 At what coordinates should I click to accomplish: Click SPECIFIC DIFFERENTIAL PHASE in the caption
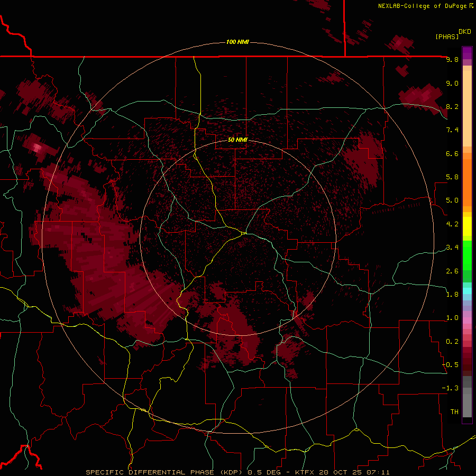pyautogui.click(x=151, y=472)
